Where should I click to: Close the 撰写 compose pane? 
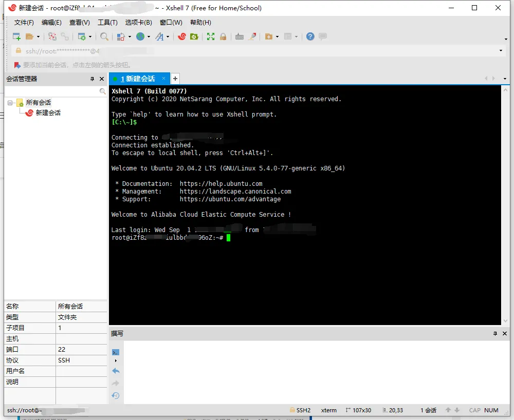coord(505,334)
